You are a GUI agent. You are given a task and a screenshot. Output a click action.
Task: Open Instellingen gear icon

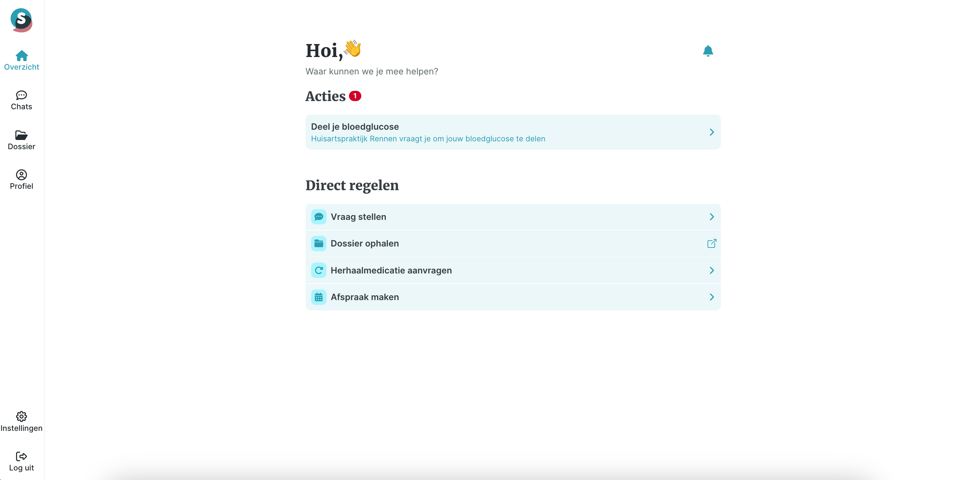pos(21,417)
